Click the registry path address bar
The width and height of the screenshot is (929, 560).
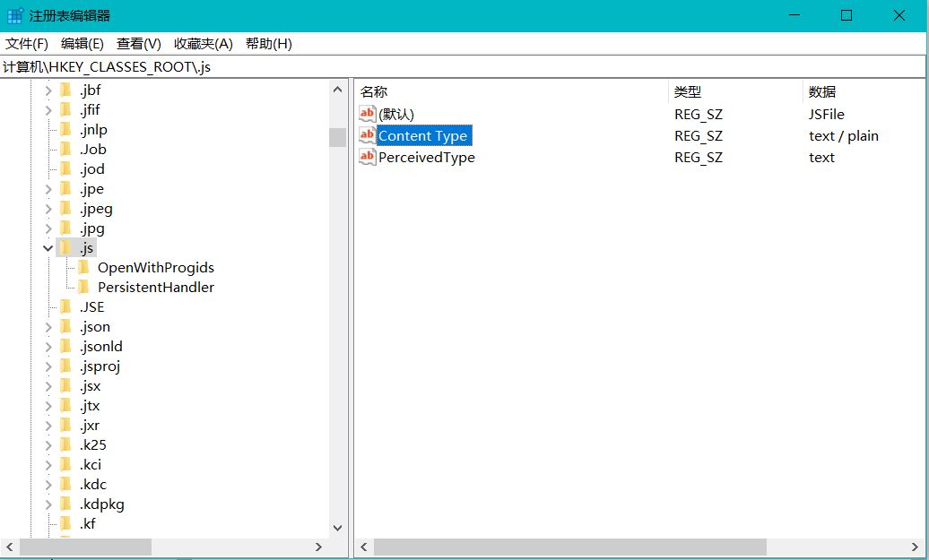(179, 65)
